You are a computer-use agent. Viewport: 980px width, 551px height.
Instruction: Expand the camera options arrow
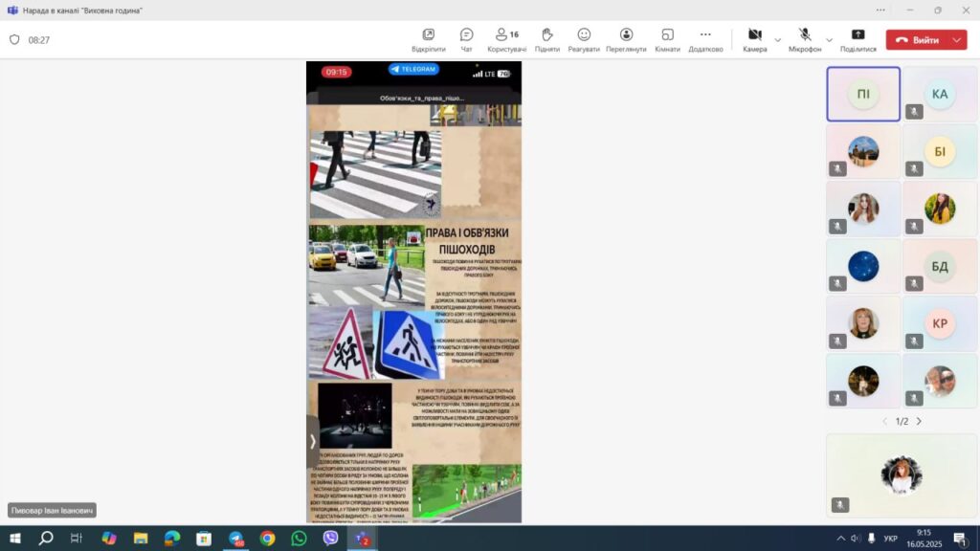coord(778,40)
